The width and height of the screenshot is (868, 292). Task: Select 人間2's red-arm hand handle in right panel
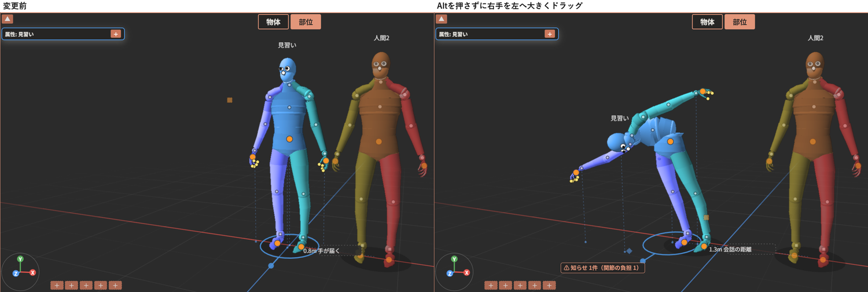[x=858, y=166]
